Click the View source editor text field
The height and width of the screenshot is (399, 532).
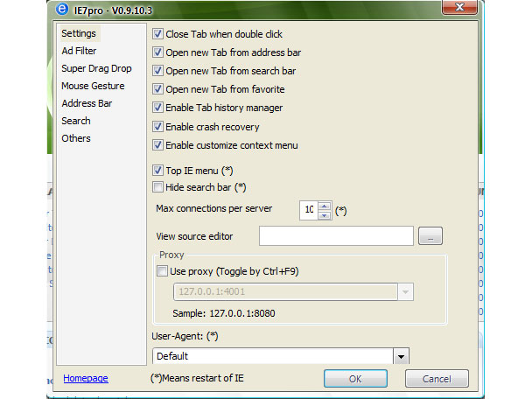click(x=336, y=235)
